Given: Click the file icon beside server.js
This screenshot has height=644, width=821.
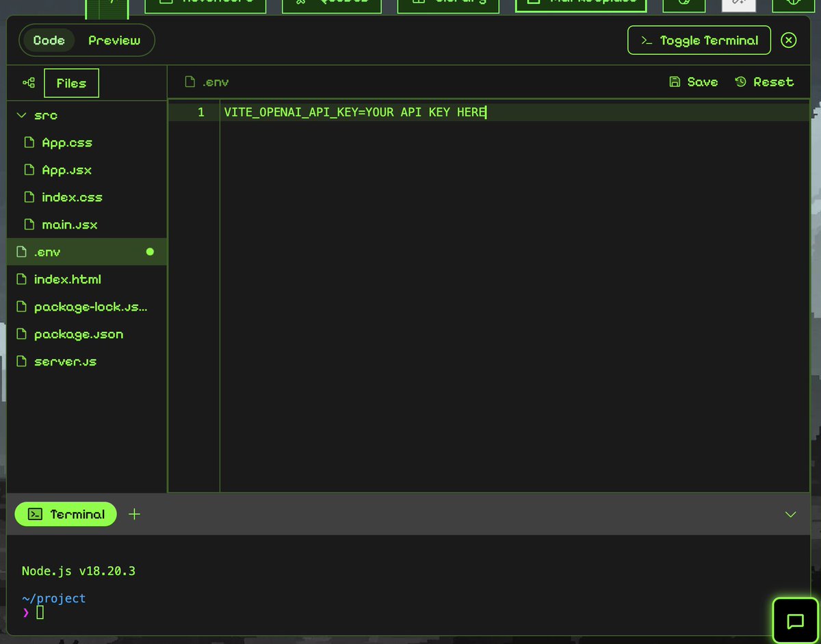Looking at the screenshot, I should (21, 361).
